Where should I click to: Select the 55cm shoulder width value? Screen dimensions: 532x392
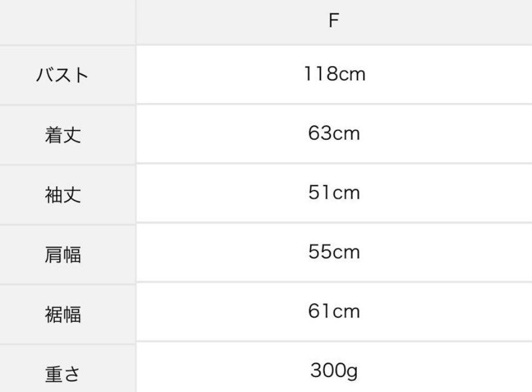point(334,252)
